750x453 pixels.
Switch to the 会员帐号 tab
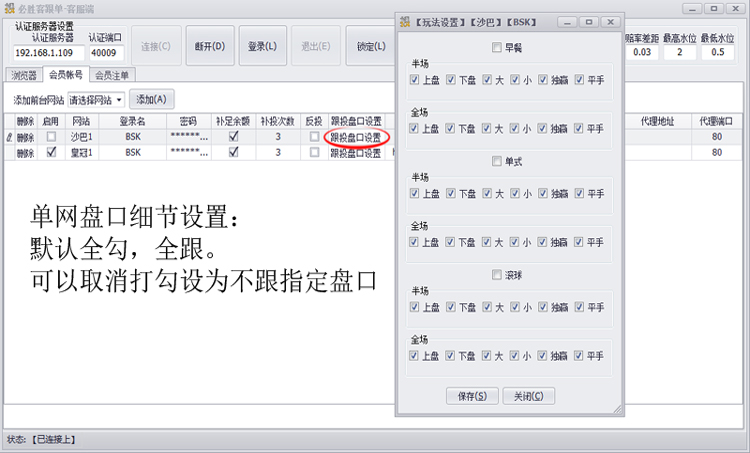coord(66,74)
